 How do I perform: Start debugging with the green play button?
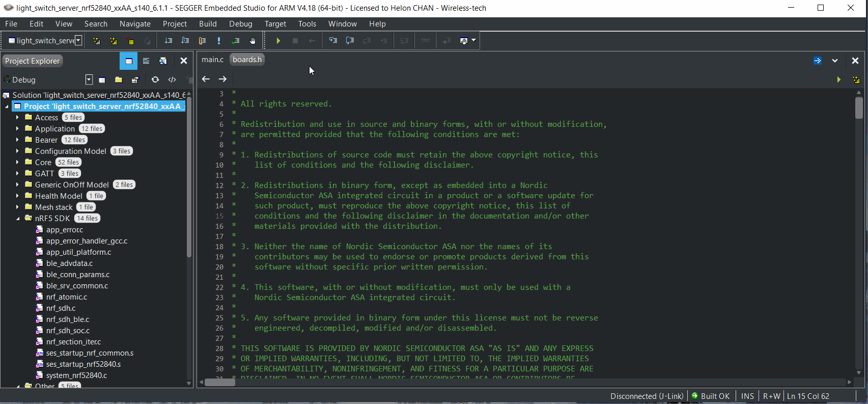pyautogui.click(x=278, y=41)
